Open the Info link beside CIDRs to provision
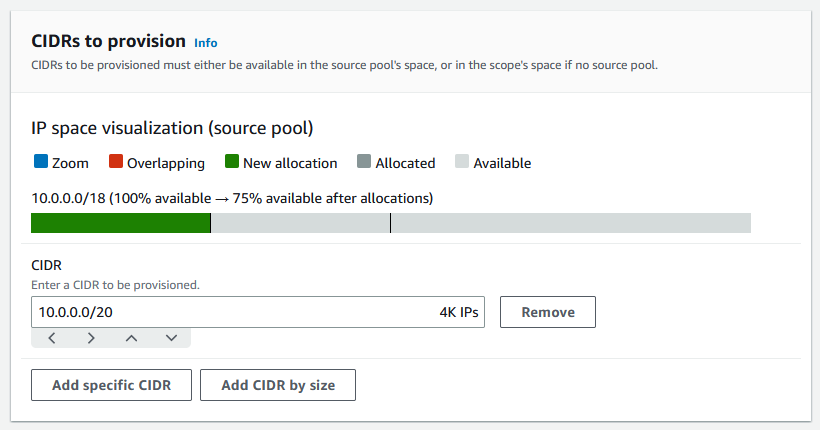The height and width of the screenshot is (430, 820). [x=206, y=43]
